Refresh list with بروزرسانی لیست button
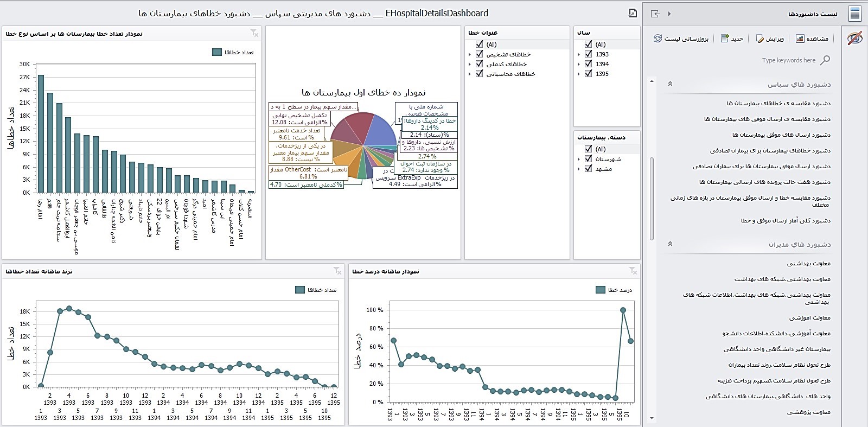 pyautogui.click(x=681, y=39)
